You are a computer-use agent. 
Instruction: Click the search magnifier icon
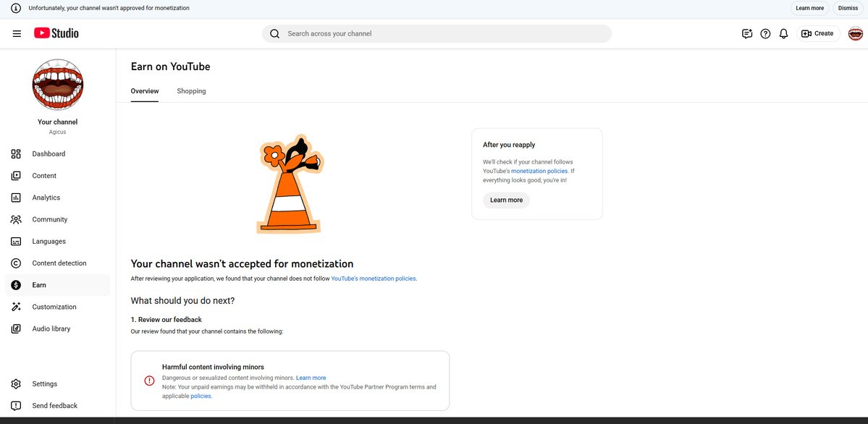(274, 34)
